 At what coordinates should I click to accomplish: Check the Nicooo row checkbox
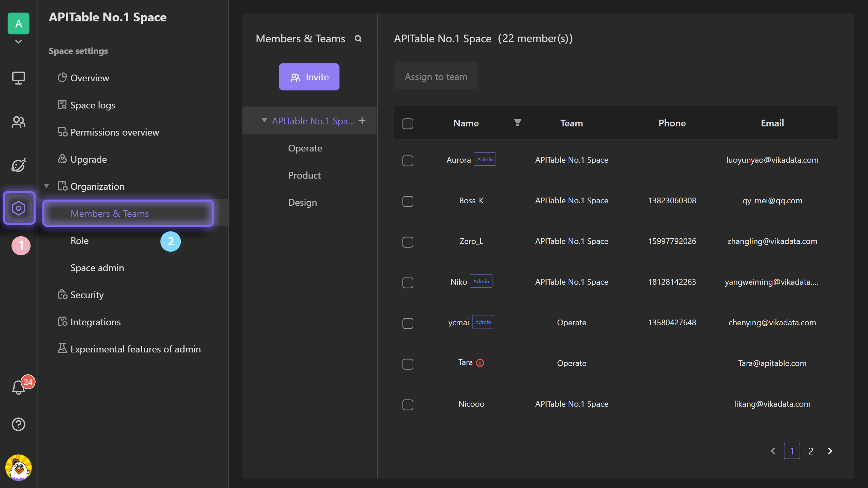[x=408, y=405]
